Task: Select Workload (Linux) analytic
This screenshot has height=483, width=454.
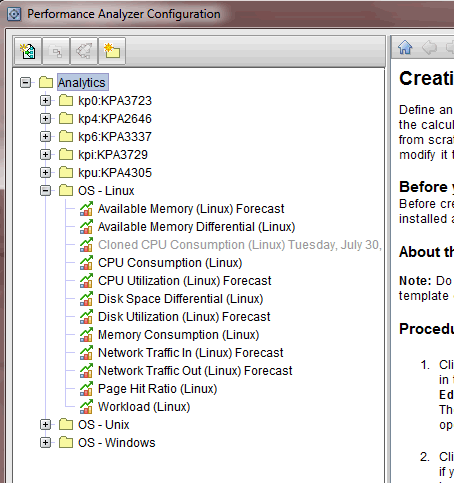Action: coord(144,407)
